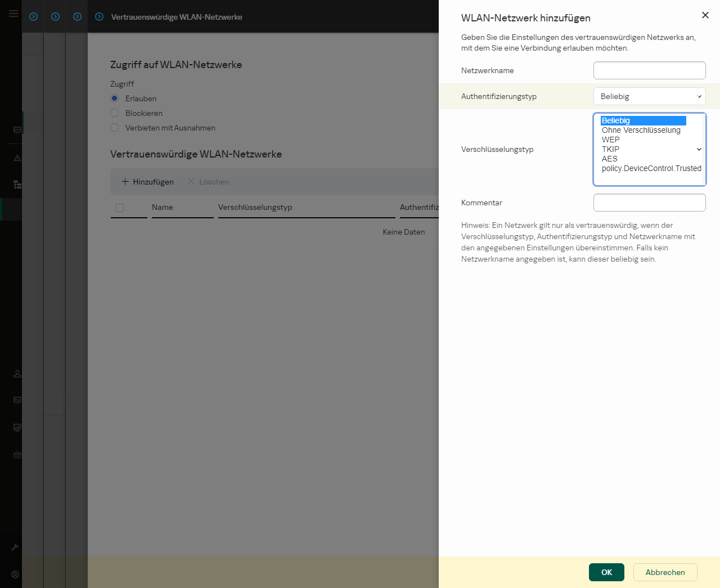Viewport: 720px width, 588px height.
Task: Click the arrow icon beside Vertrauenswürdige WLAN-Netzwerke title
Action: coord(100,17)
